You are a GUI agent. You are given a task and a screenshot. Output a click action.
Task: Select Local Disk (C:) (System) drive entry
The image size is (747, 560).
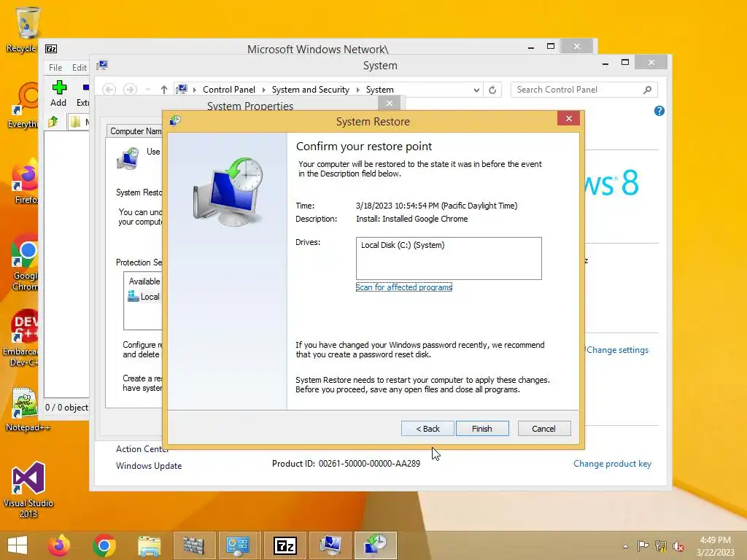tap(403, 245)
